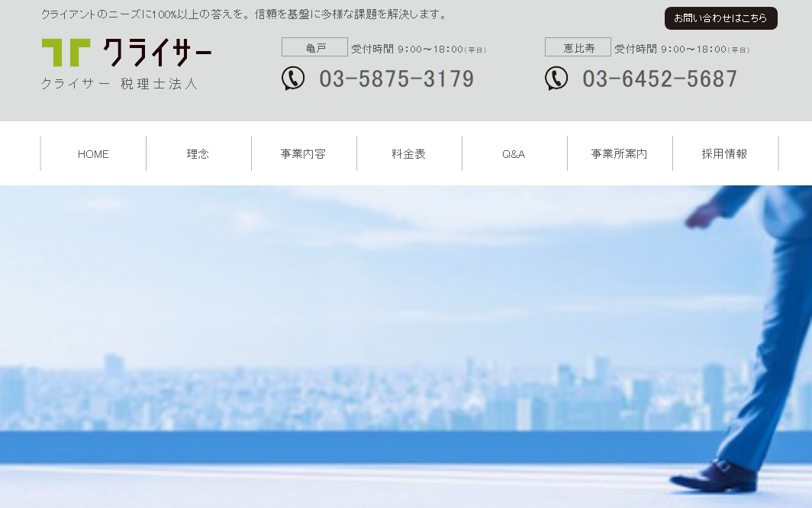This screenshot has height=508, width=812.
Task: Open the 理念 page from the navigation
Action: 198,154
